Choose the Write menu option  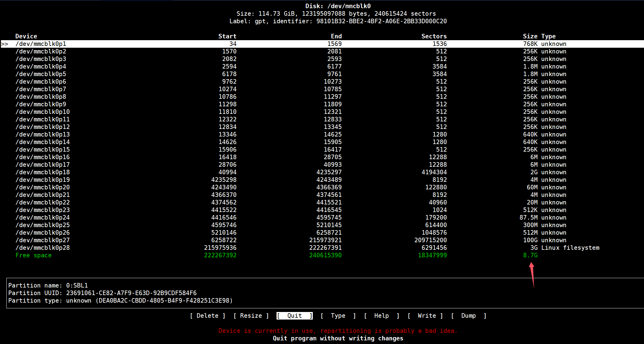(426, 316)
